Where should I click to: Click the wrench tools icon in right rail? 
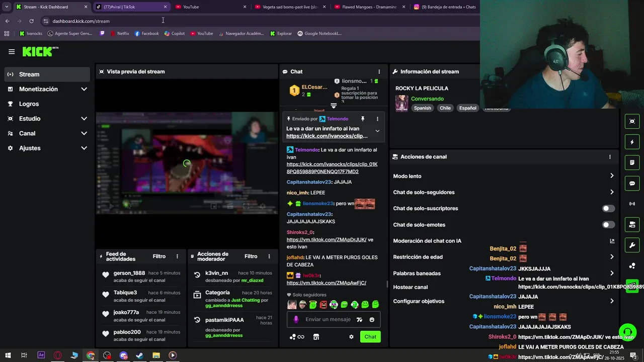(632, 245)
